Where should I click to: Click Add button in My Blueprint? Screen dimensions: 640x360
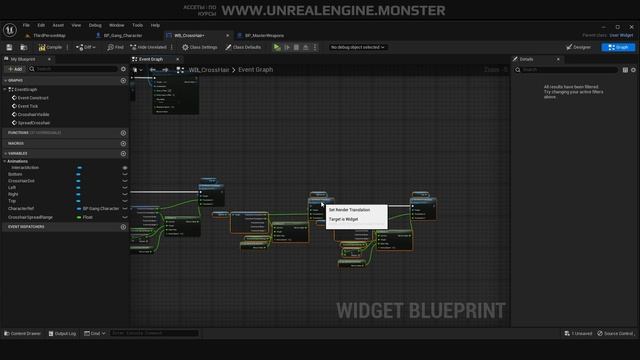click(15, 69)
